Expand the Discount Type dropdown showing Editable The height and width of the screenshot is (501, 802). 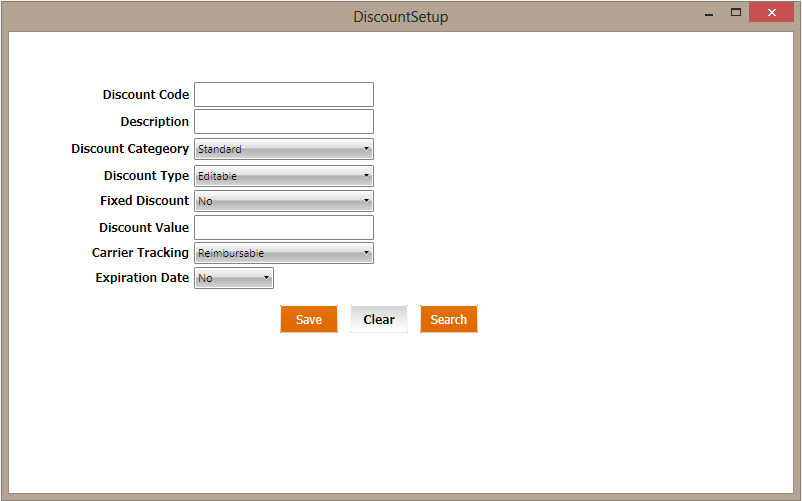[x=284, y=176]
